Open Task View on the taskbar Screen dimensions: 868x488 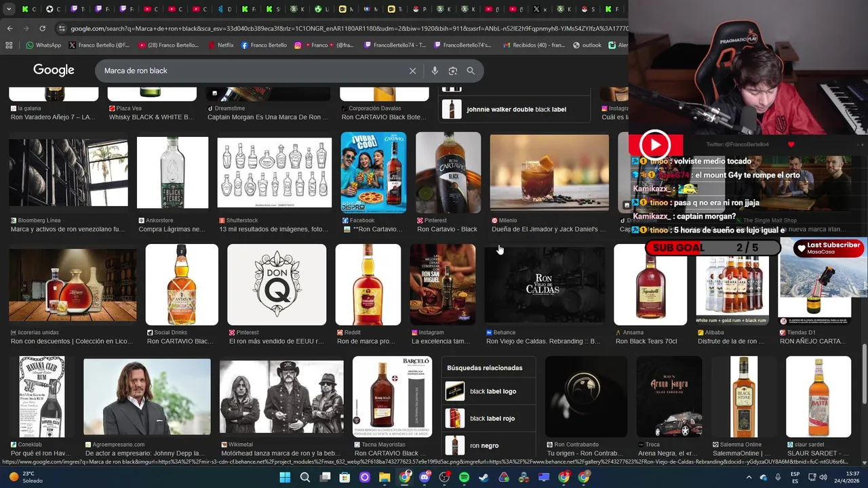325,477
